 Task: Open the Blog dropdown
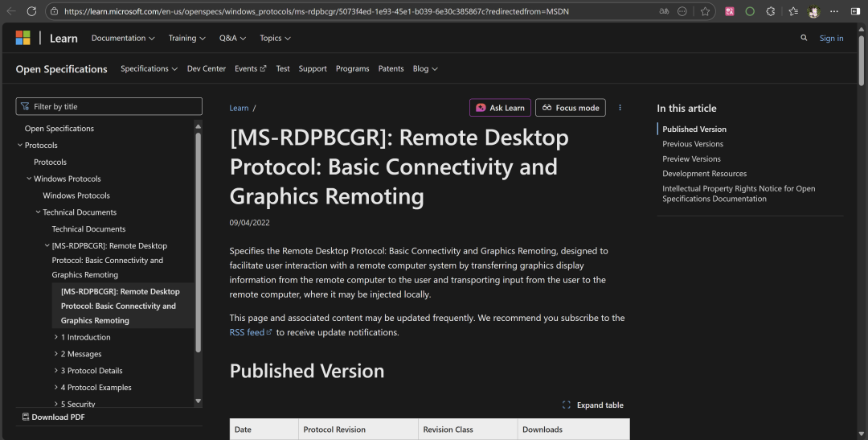[x=425, y=68]
